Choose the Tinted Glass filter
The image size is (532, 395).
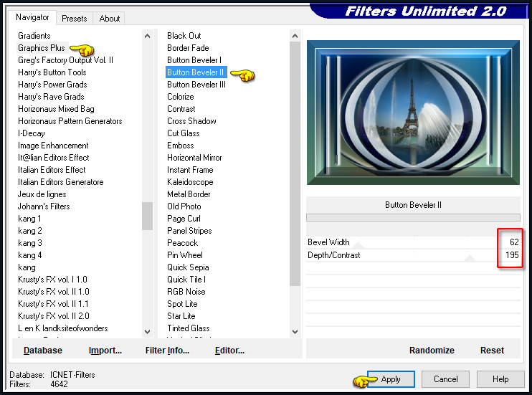coord(189,328)
